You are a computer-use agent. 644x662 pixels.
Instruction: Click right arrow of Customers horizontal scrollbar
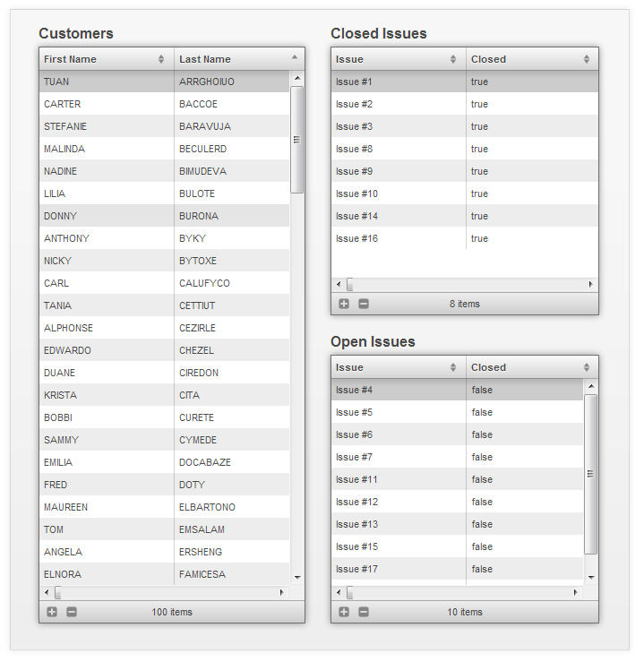pos(282,592)
